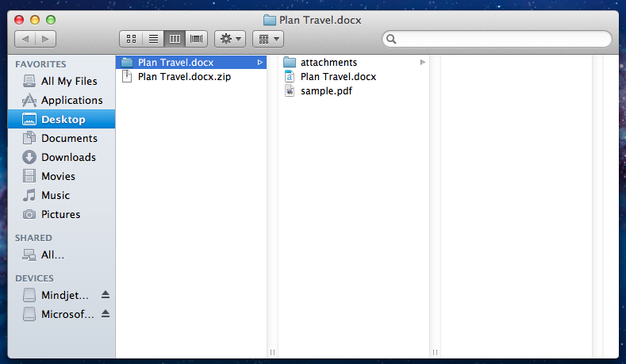
Task: Open the gear Action menu
Action: (x=230, y=39)
